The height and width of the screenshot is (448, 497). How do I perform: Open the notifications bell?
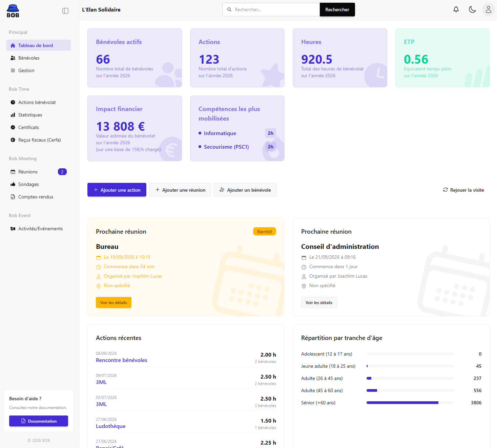[456, 9]
